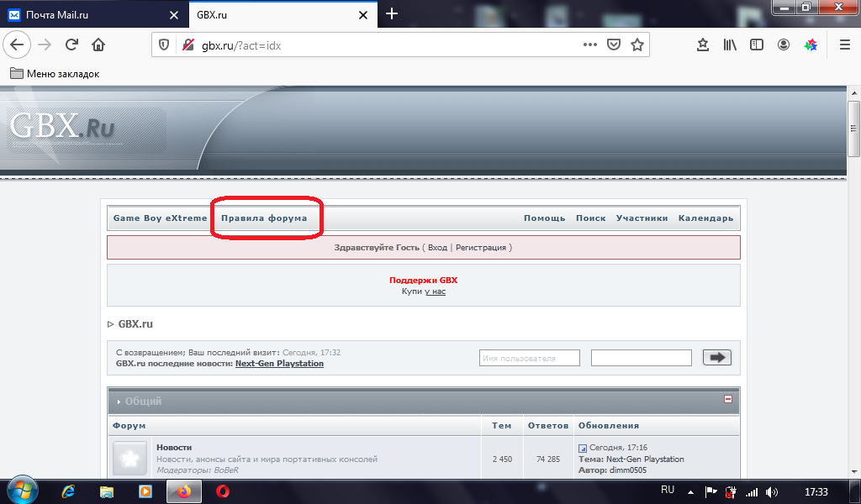861x504 pixels.
Task: Close the Почта Mail.ru tab
Action: coord(174,15)
